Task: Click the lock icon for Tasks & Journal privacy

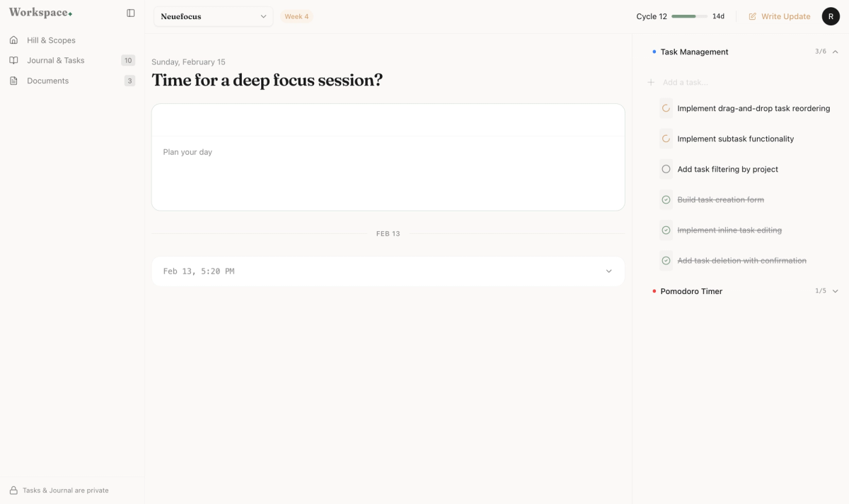Action: coord(15,490)
